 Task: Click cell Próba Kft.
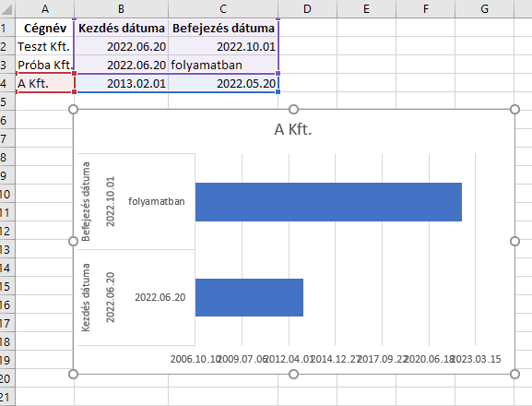click(45, 65)
